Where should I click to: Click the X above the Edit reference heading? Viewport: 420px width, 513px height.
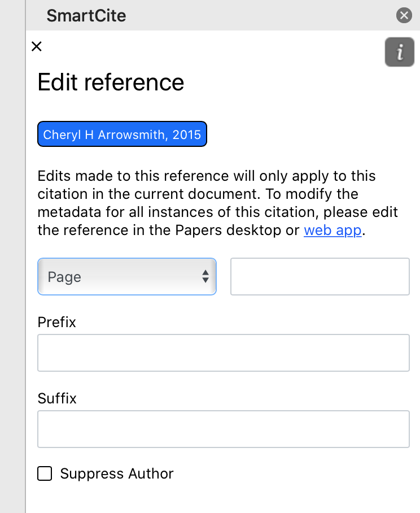[37, 46]
